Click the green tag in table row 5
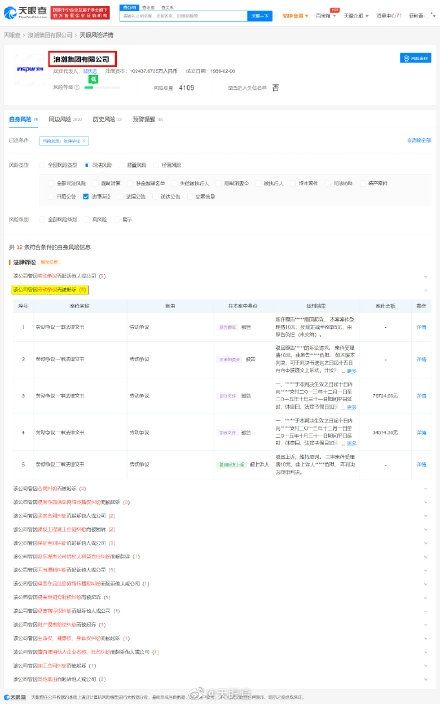440x704 pixels. coord(232,464)
